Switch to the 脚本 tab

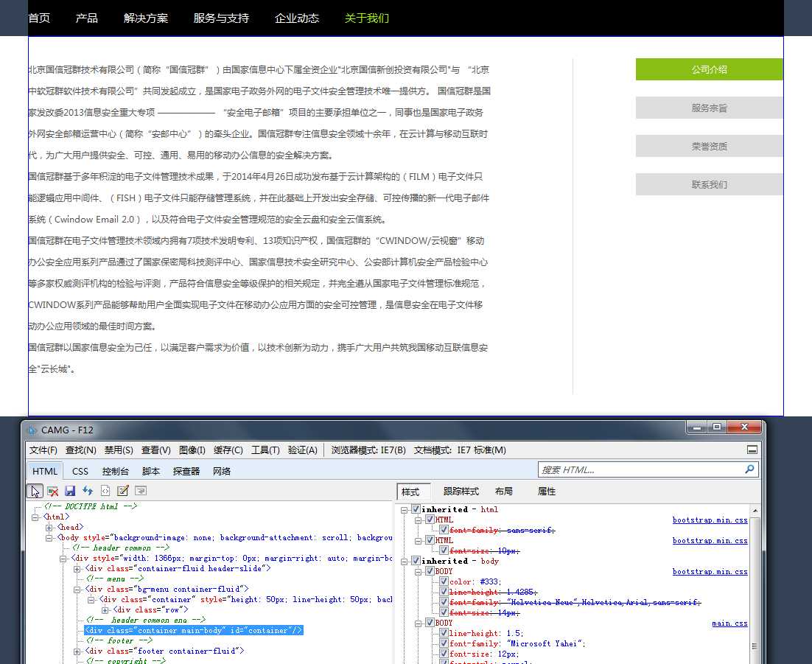tap(151, 472)
